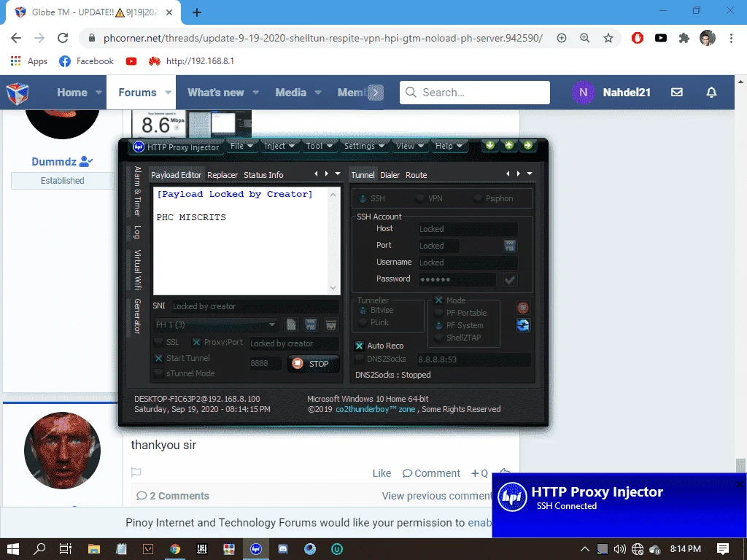The image size is (747, 560).
Task: Open the Chrome extensions puzzle icon
Action: pos(684,38)
